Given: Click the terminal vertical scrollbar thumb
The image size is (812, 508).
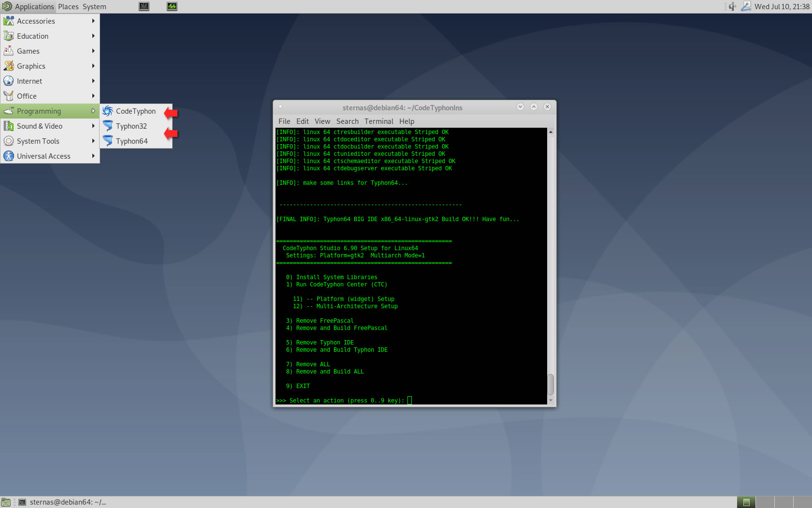Looking at the screenshot, I should pyautogui.click(x=551, y=385).
